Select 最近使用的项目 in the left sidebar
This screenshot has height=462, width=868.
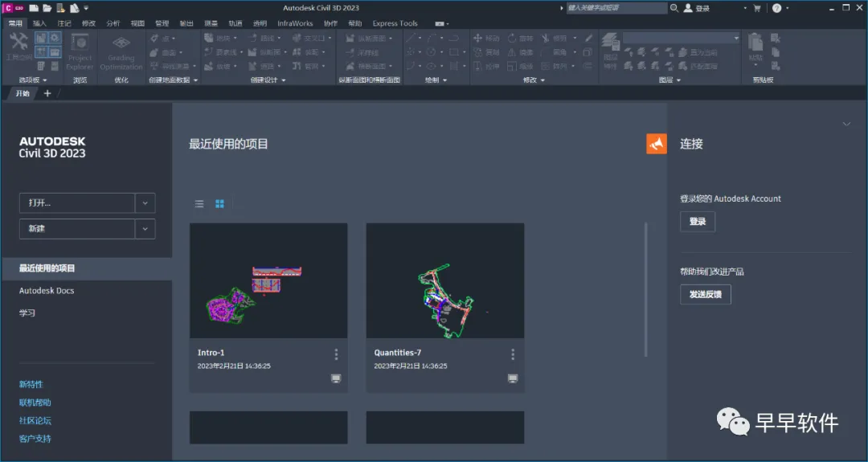(86, 268)
